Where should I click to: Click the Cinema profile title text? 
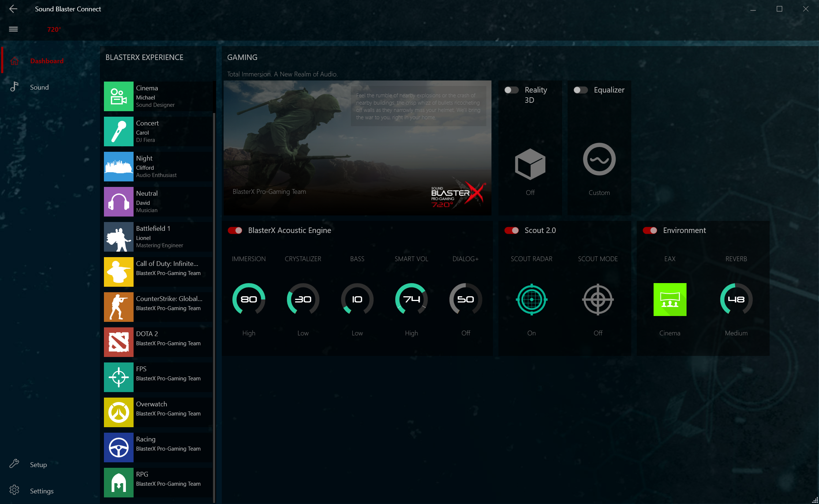[x=147, y=88]
